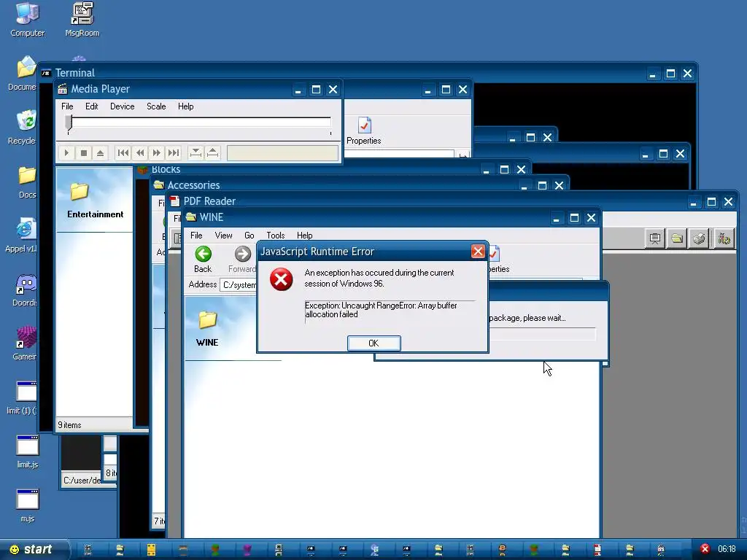The image size is (747, 560).
Task: Select the limit.js file on desktop
Action: [x=27, y=451]
